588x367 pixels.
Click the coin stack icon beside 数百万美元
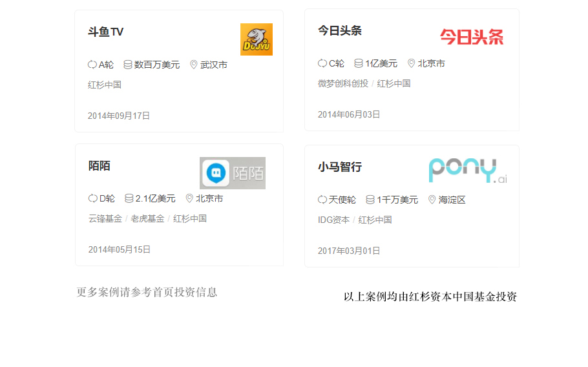[x=128, y=65]
